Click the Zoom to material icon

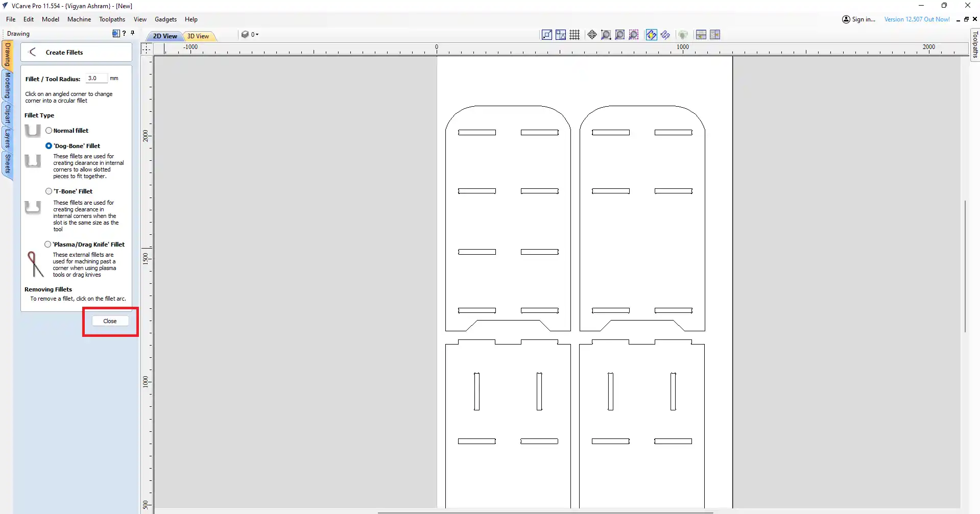point(619,35)
